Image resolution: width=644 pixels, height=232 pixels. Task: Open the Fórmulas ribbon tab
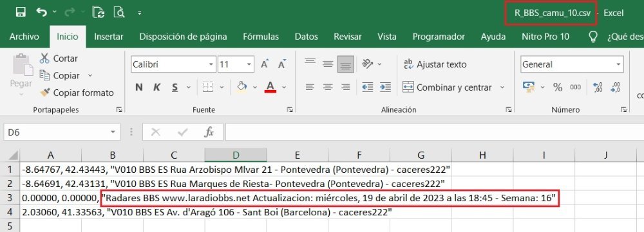coord(261,37)
